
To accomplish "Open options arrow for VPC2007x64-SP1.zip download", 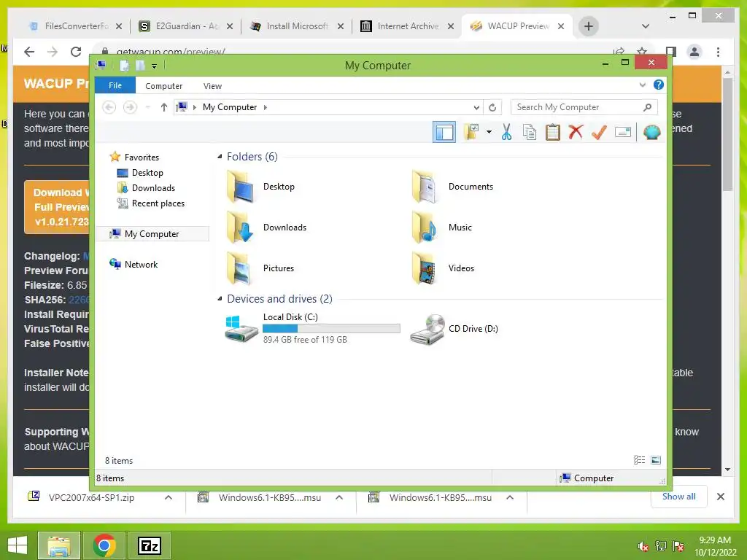I will coord(169,497).
